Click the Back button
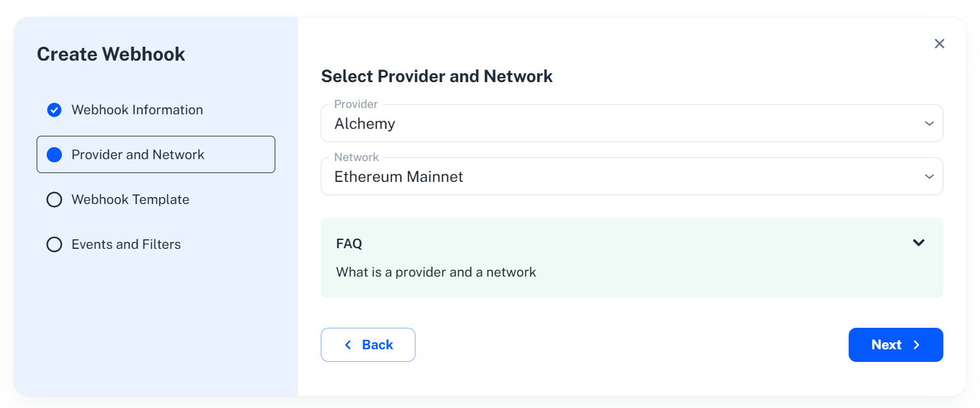Screen dimensions: 980x408 pos(368,344)
